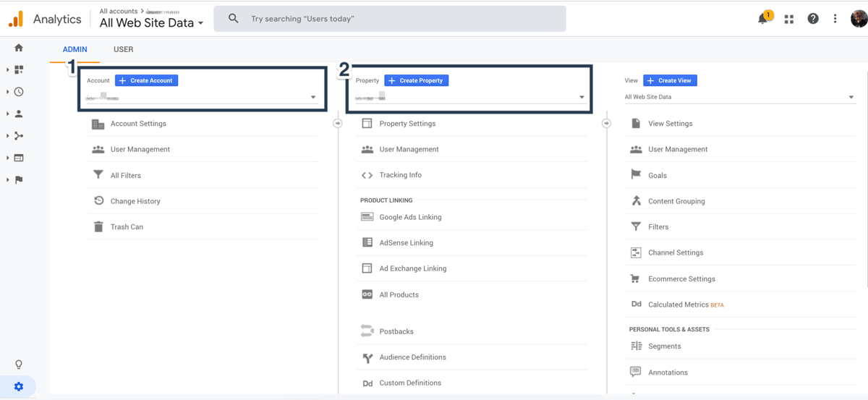Open Customization dashboards sidebar icon
This screenshot has height=400, width=868.
[x=19, y=69]
